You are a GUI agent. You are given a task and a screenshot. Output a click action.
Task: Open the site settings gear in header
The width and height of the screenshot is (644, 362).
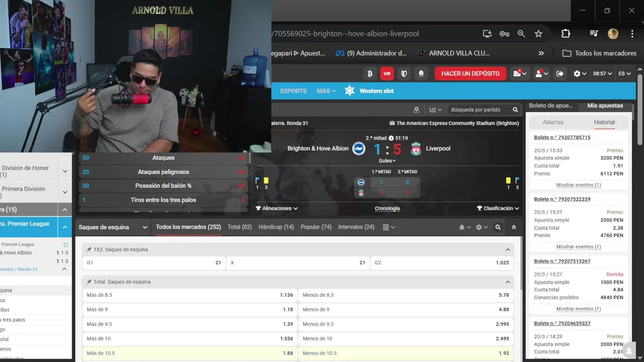pos(580,73)
